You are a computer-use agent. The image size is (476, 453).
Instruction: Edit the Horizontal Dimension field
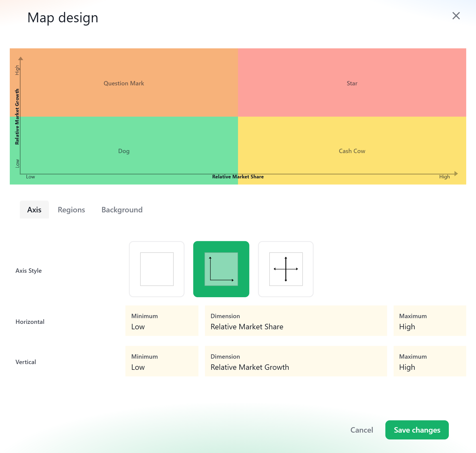[296, 321]
